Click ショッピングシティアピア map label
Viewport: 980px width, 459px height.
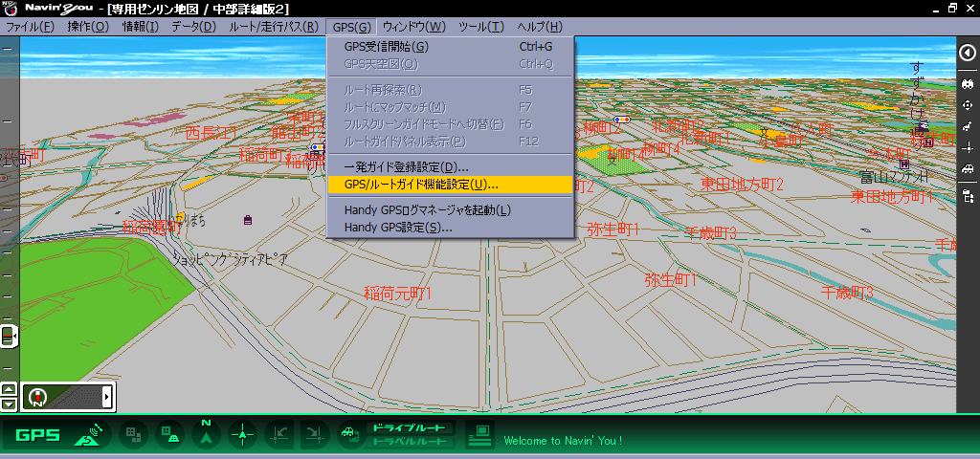tap(230, 259)
